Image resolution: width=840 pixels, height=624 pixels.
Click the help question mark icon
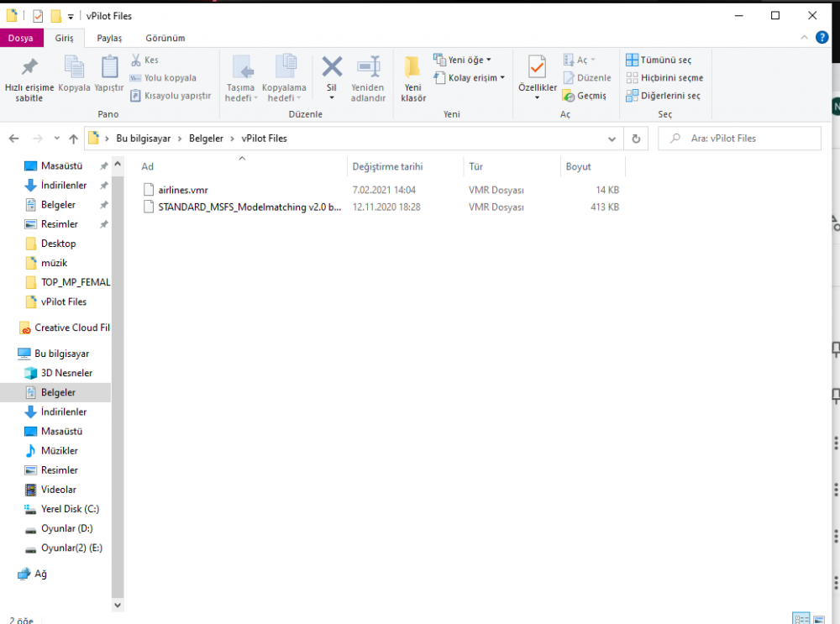coord(821,38)
